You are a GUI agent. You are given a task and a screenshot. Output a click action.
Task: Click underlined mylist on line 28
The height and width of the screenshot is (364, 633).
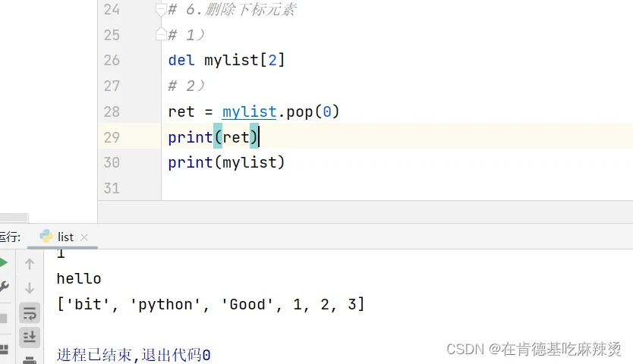point(250,111)
